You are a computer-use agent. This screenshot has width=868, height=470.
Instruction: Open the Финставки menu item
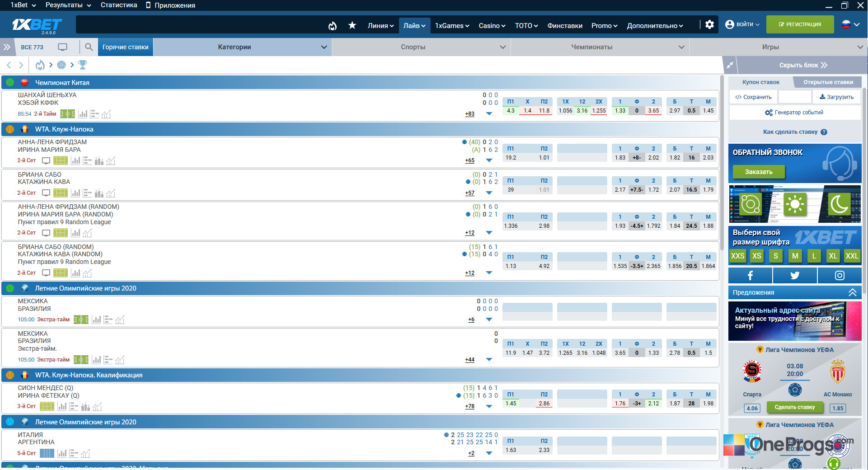564,26
